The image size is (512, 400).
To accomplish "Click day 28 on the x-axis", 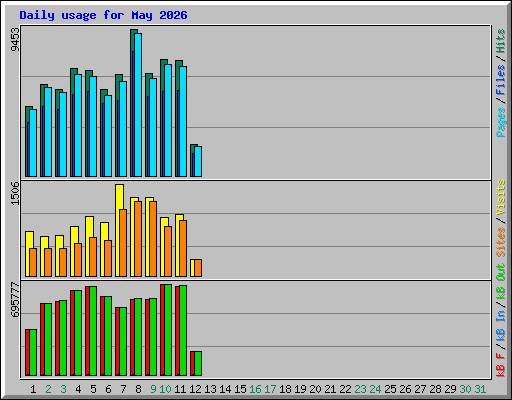I will point(435,389).
